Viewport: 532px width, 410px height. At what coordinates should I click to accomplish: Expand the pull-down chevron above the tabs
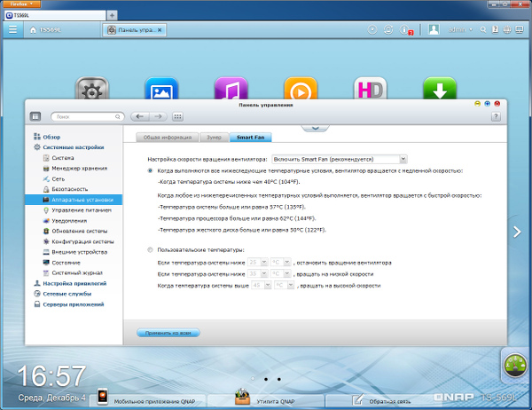point(315,128)
